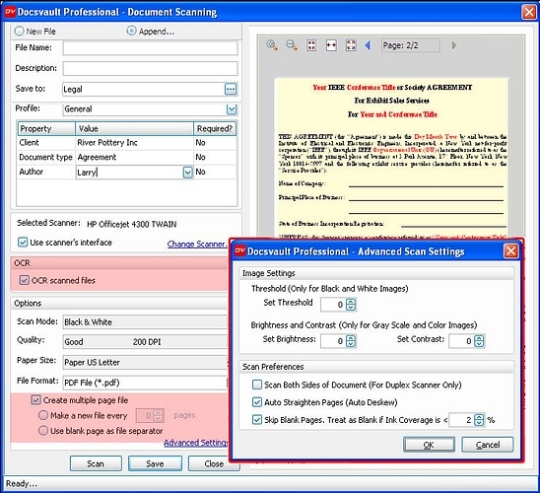Open the Author value dropdown arrow
Viewport: 540px width, 493px height.
[187, 172]
